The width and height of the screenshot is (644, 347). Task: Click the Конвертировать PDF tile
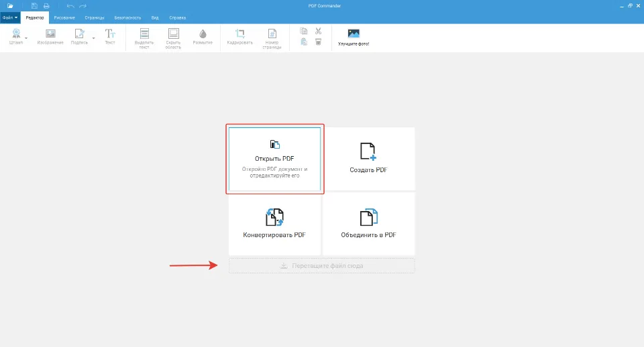(x=275, y=224)
